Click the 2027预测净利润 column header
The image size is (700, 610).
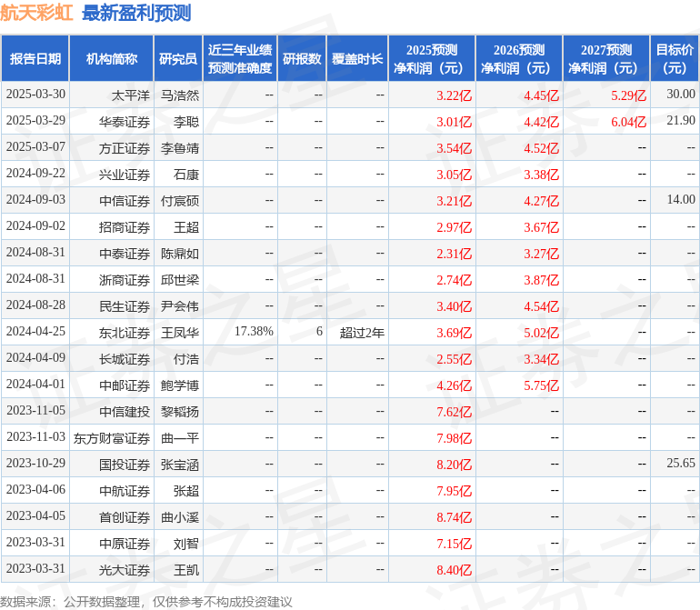coord(605,58)
